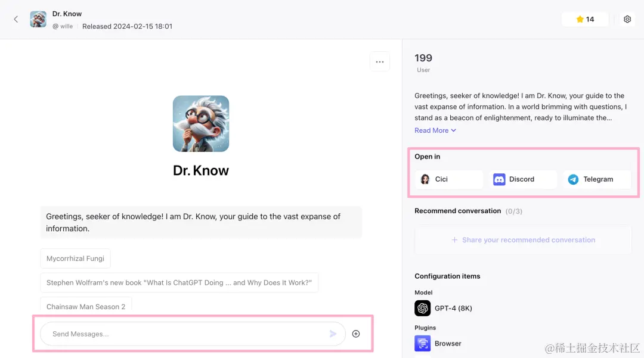
Task: Open the three-dots more options menu
Action: point(380,62)
